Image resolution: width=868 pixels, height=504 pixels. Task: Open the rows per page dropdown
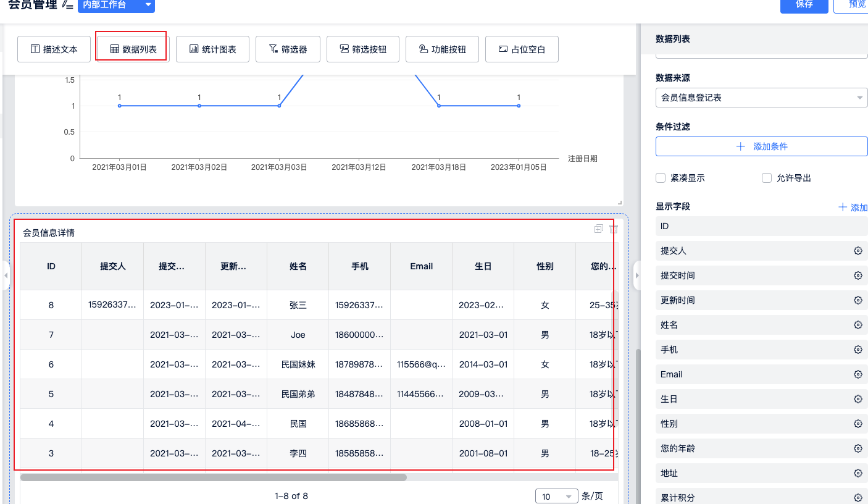556,497
